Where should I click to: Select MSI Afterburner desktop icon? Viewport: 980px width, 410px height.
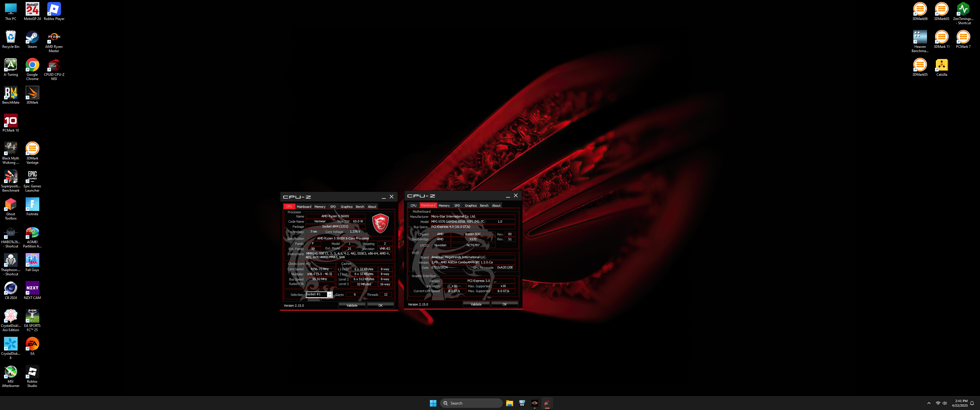11,376
